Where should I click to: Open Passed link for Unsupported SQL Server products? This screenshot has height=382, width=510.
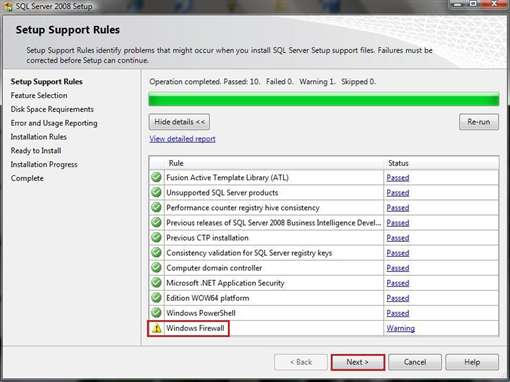click(x=398, y=193)
